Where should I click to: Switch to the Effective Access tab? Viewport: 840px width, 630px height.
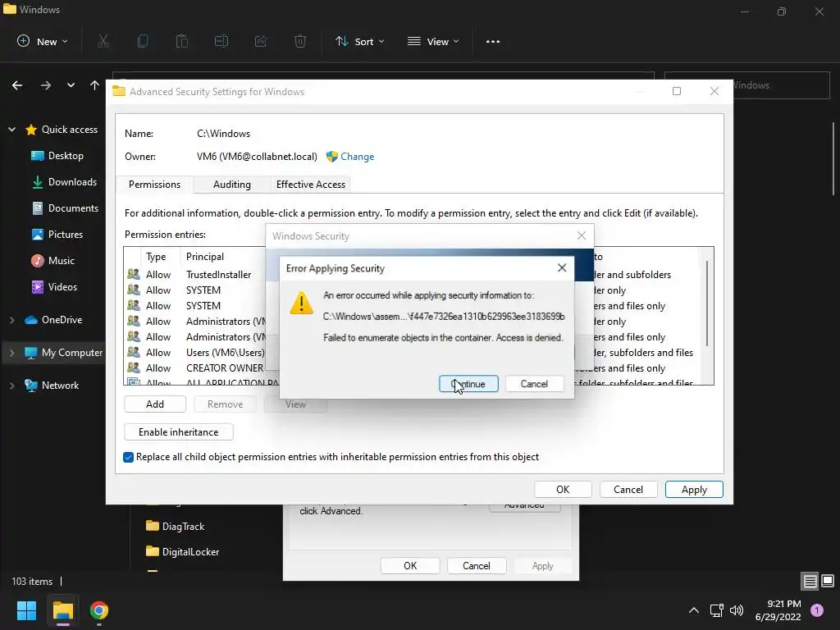[x=311, y=185]
